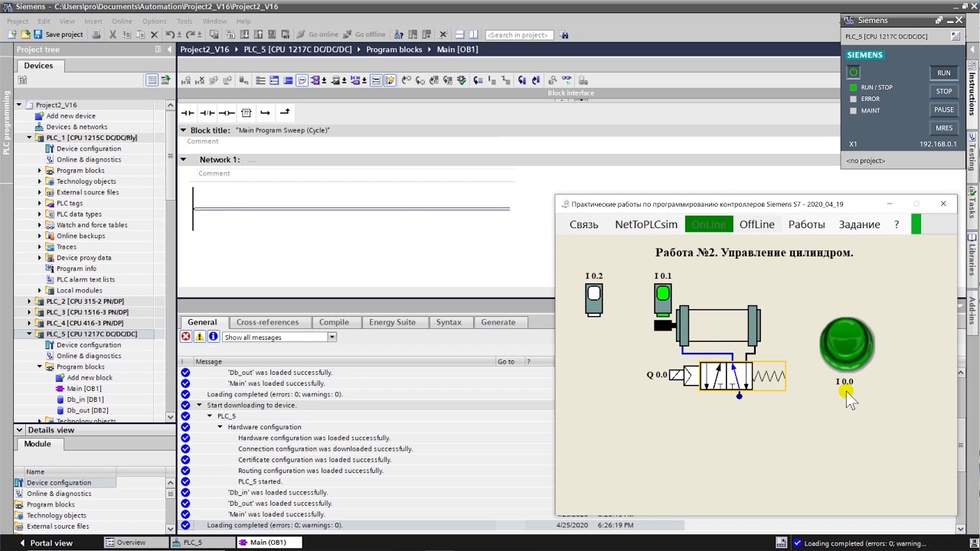Delete the selected item via X icon
The height and width of the screenshot is (551, 980).
pos(154,34)
